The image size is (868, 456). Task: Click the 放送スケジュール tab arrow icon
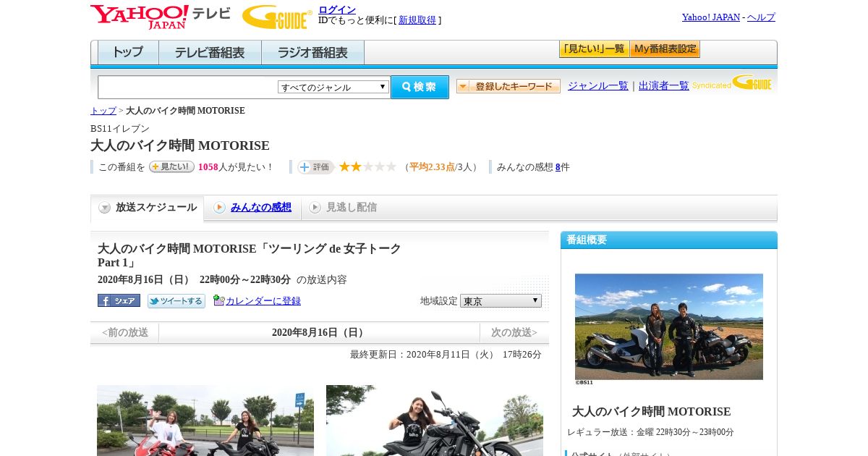click(105, 208)
